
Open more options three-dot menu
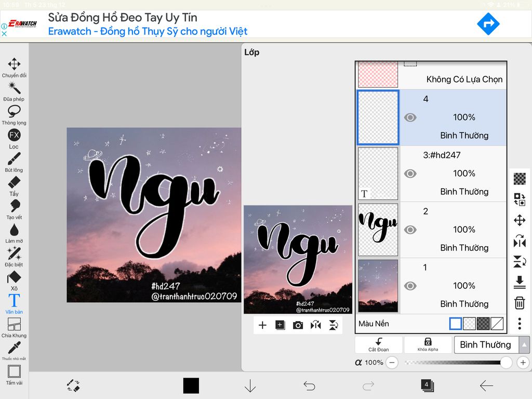[520, 324]
